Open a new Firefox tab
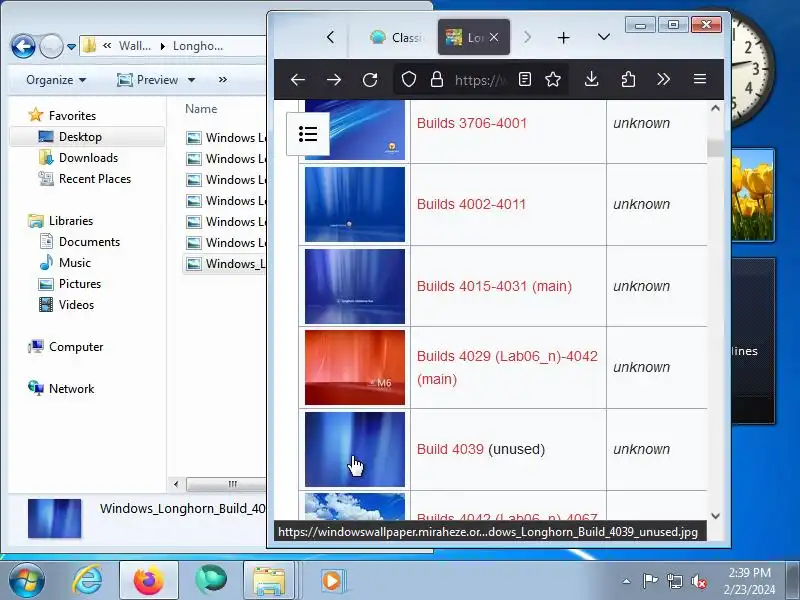Image resolution: width=800 pixels, height=600 pixels. click(x=563, y=38)
